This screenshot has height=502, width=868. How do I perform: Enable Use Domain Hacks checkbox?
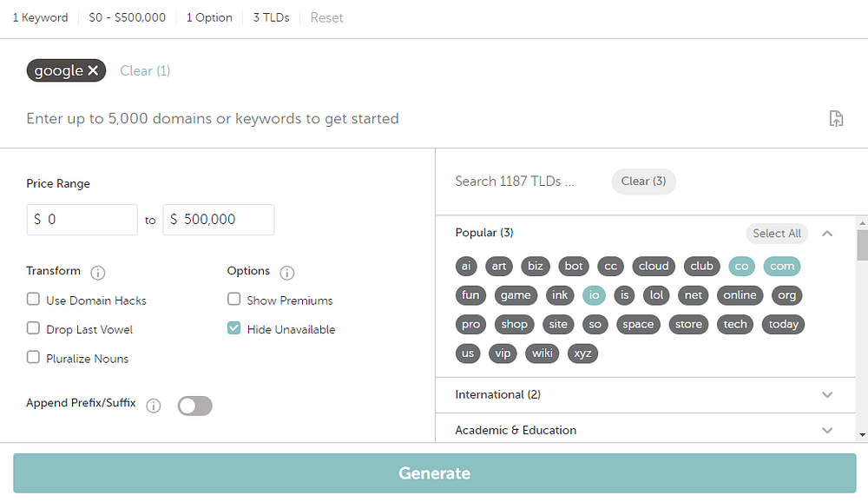click(34, 300)
